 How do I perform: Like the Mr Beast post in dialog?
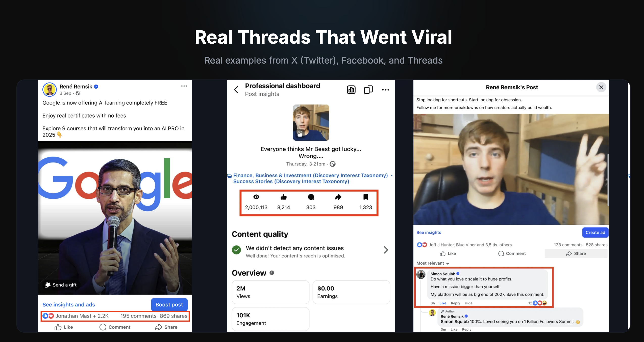pyautogui.click(x=448, y=253)
